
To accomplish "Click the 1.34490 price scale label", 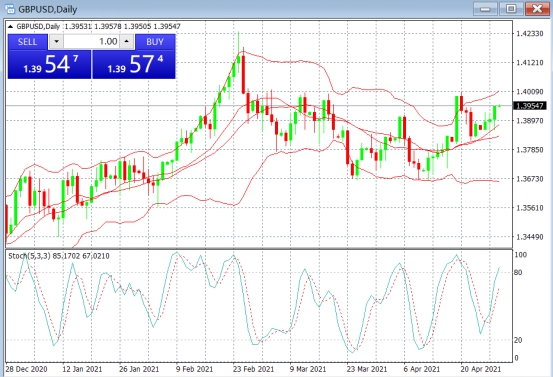I will [530, 237].
